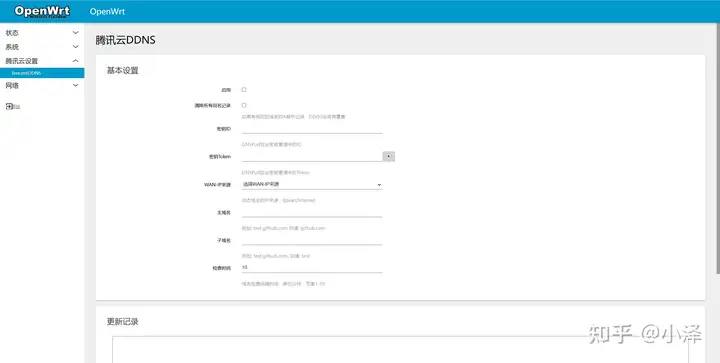Click the 更新记录 section title
The image size is (720, 363).
pos(122,322)
